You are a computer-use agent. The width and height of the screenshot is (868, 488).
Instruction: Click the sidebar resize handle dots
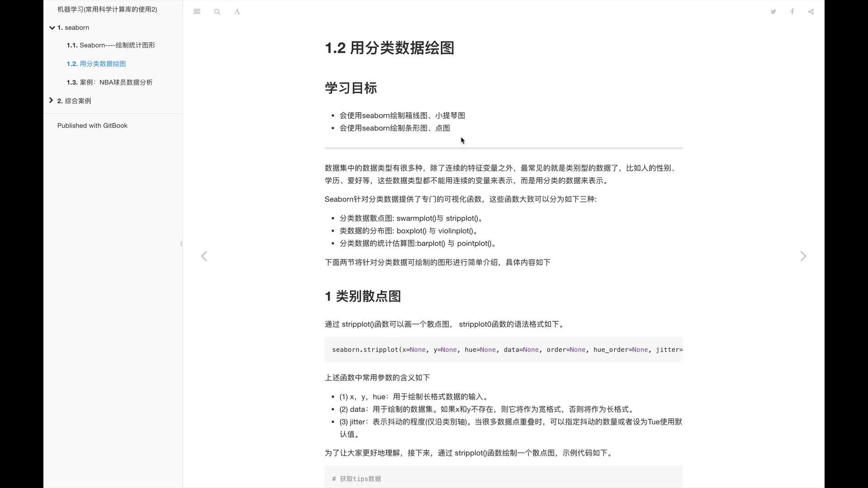click(x=181, y=244)
